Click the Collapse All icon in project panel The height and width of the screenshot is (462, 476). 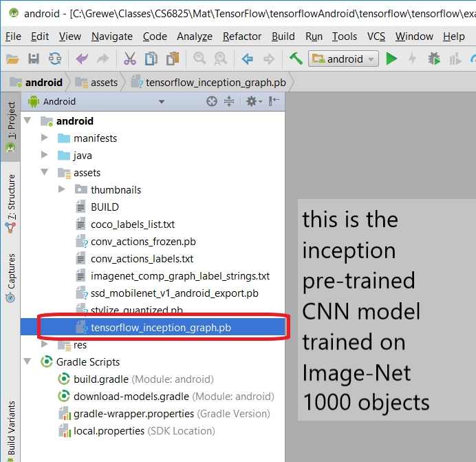pyautogui.click(x=229, y=101)
